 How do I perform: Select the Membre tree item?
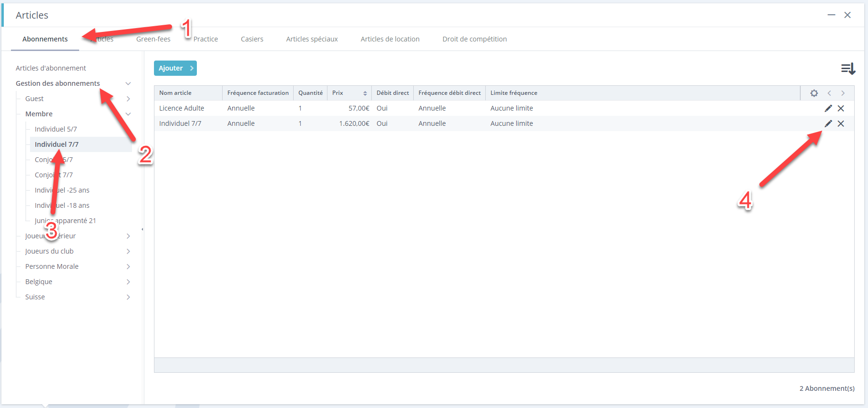click(39, 114)
